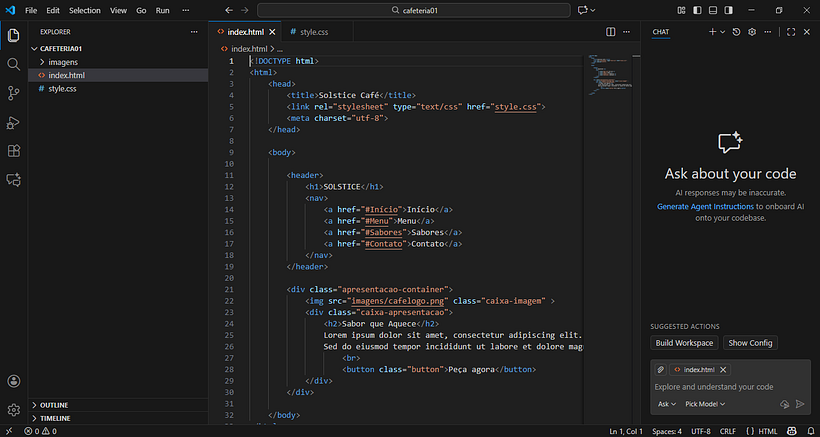Open the Run and Debug view
820x437 pixels.
click(x=14, y=122)
